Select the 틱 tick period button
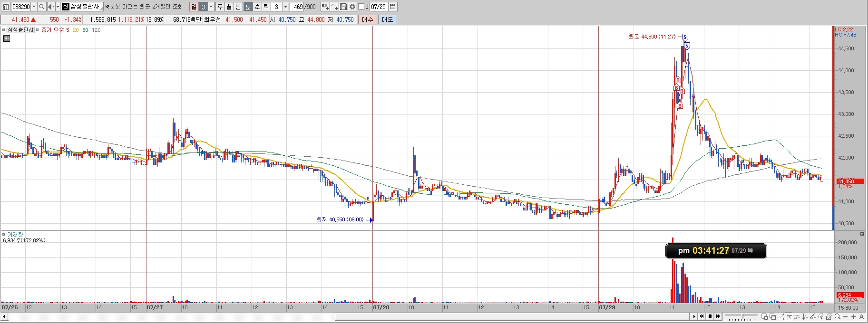Screen dimensions: 868x323 coord(266,7)
